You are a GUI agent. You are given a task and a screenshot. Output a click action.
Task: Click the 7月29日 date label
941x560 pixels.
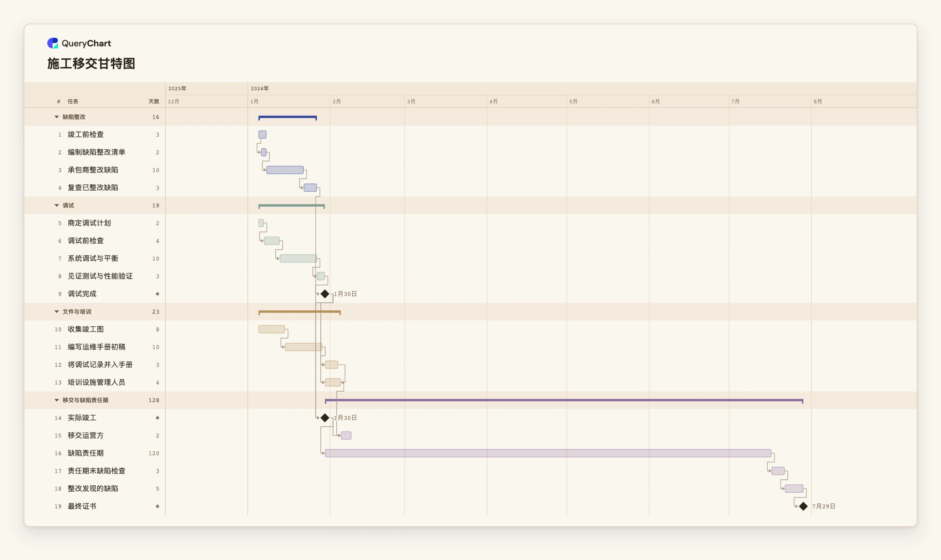[824, 507]
